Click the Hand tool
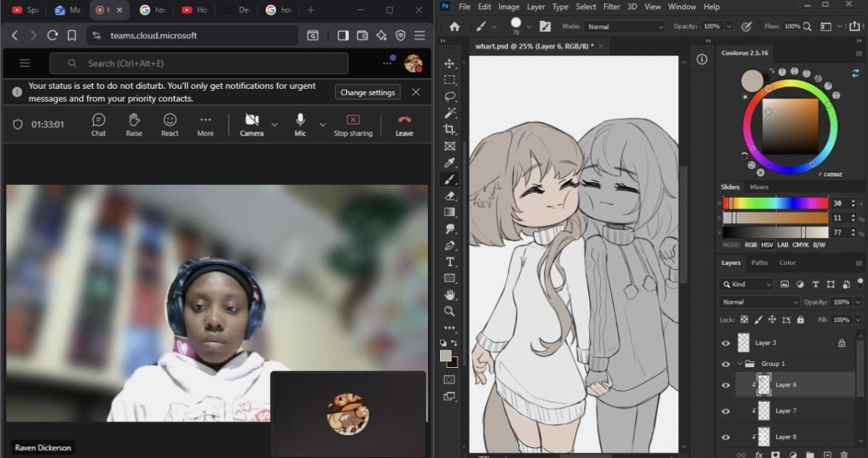Viewport: 868px width, 458px height. pos(450,295)
